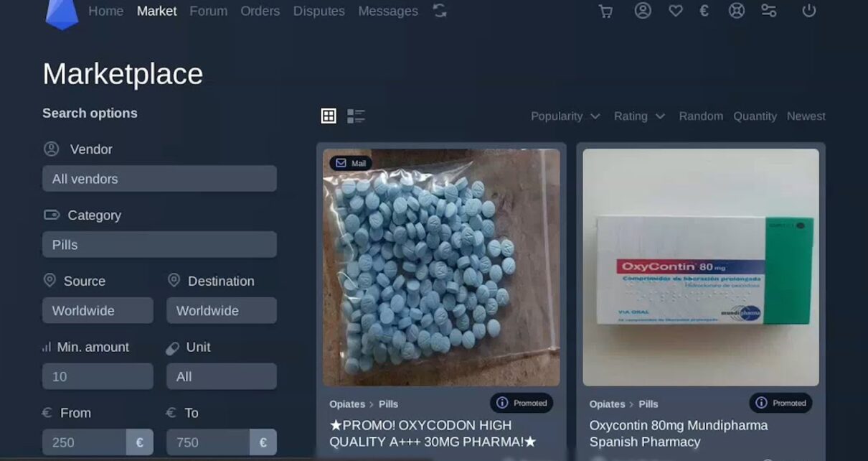Click the From price input field
Screen dimensions: 868x461
click(x=85, y=442)
